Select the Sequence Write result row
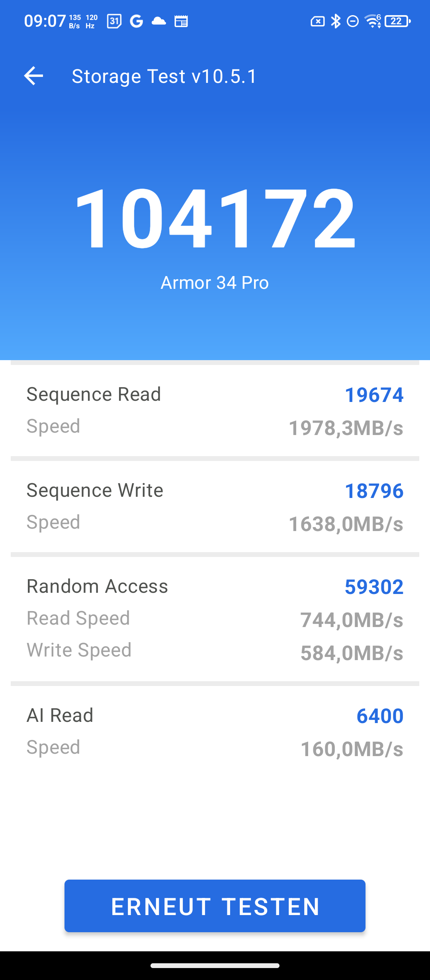The width and height of the screenshot is (430, 980). 215,506
